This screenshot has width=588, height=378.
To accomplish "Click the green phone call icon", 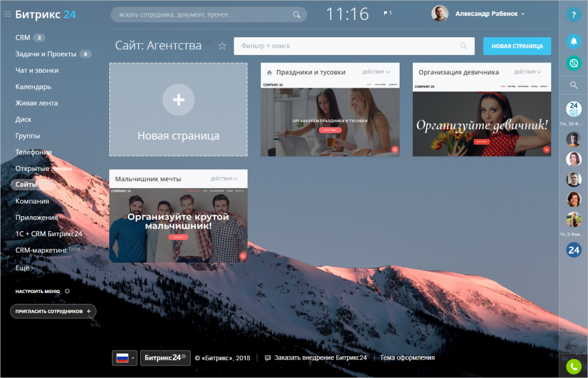I will 573,365.
